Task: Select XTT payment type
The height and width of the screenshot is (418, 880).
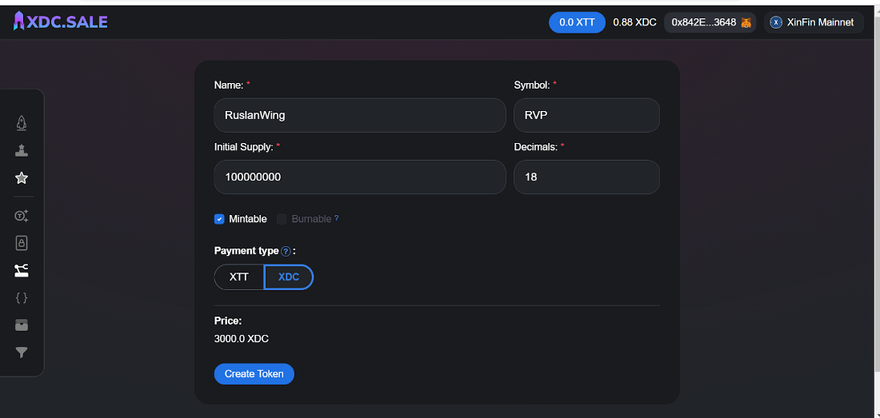Action: 239,277
